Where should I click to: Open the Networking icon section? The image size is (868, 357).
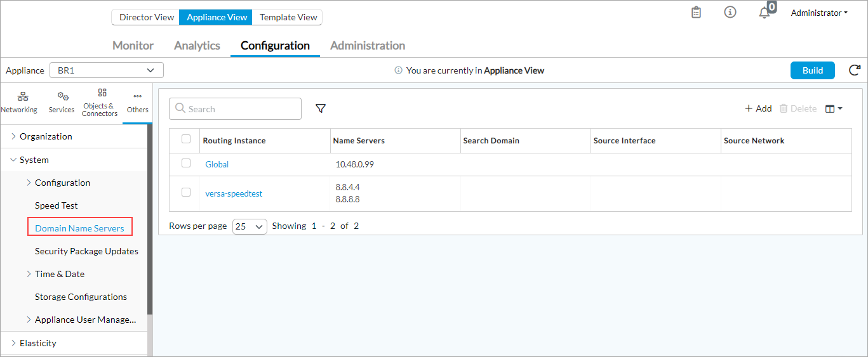click(20, 101)
